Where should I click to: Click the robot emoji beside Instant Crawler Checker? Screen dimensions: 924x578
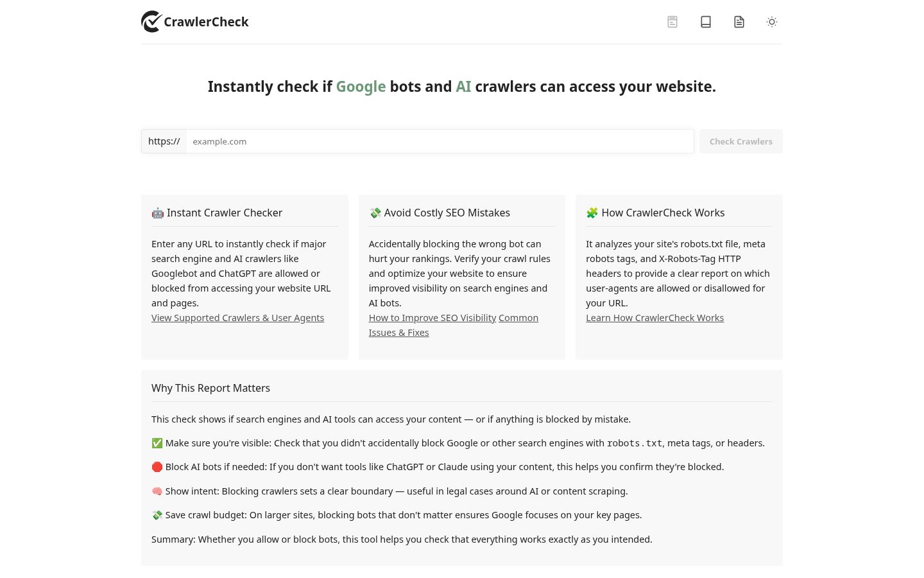pos(158,213)
